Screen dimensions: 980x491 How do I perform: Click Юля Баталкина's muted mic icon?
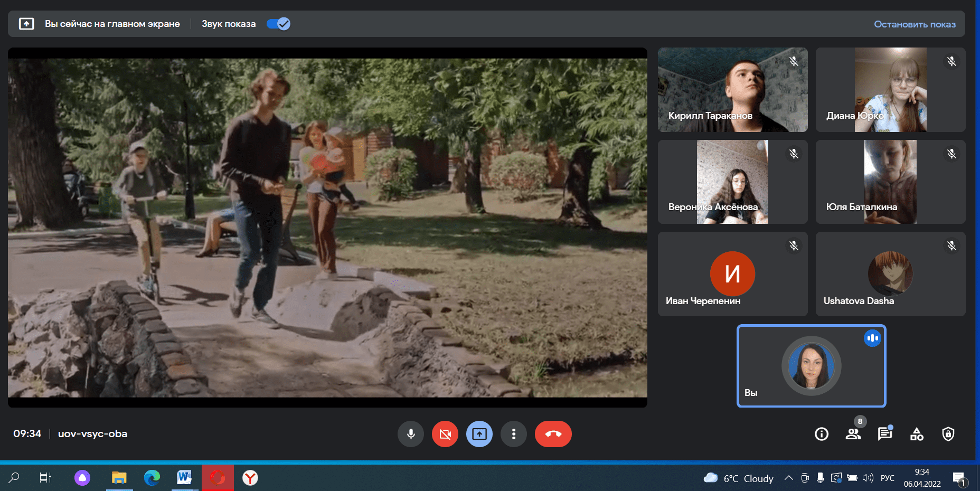[951, 154]
